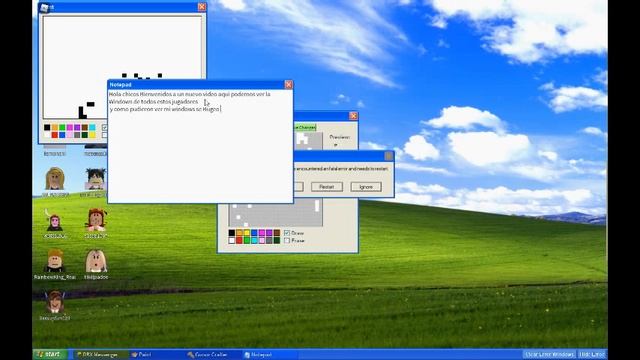Click the fatal error message text
Screen dimensions: 640x360
[342, 169]
